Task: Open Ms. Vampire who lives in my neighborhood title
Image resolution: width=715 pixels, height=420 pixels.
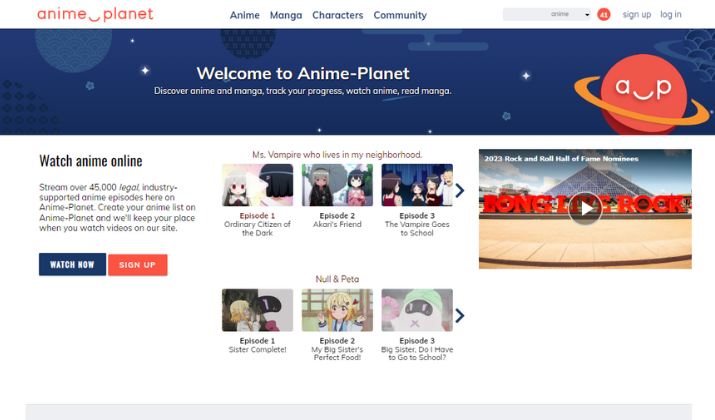Action: [337, 155]
